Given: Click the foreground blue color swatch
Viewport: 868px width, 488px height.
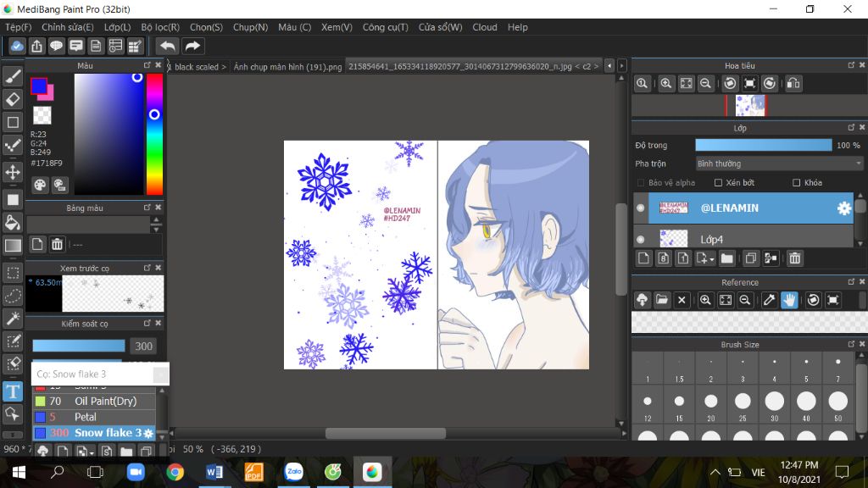Looking at the screenshot, I should click(38, 86).
